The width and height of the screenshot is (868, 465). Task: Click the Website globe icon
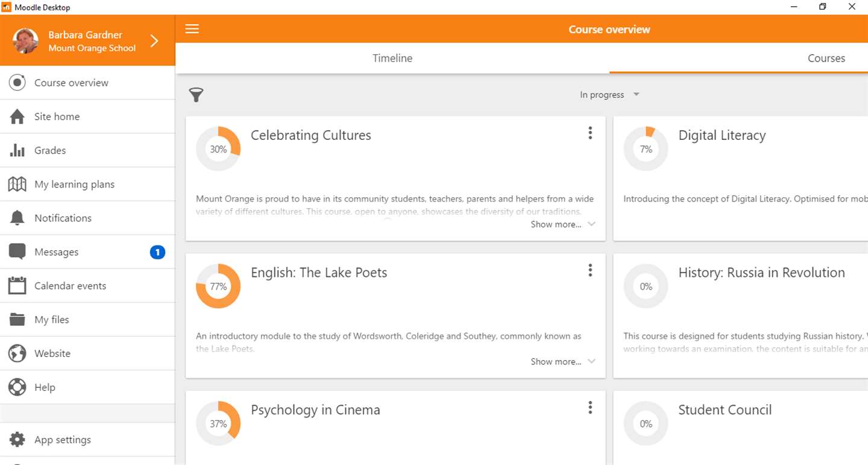[17, 353]
